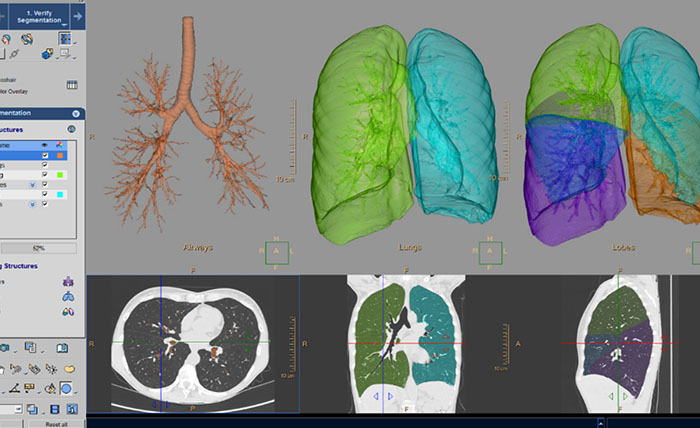Pick the orange airway color swatch
This screenshot has height=428, width=700.
click(60, 155)
